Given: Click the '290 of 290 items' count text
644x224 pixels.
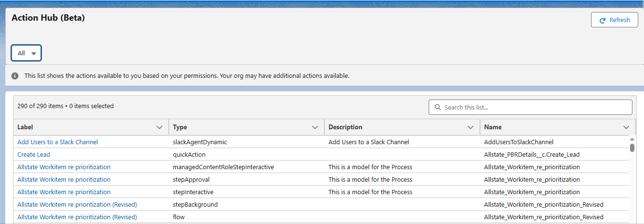Looking at the screenshot, I should point(40,106).
